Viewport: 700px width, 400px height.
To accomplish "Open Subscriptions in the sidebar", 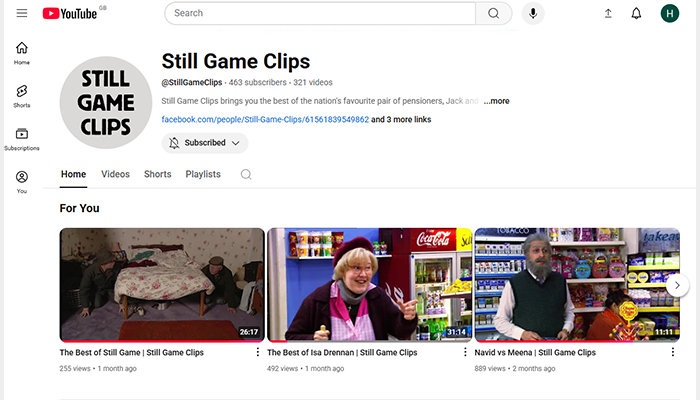I will click(21, 139).
